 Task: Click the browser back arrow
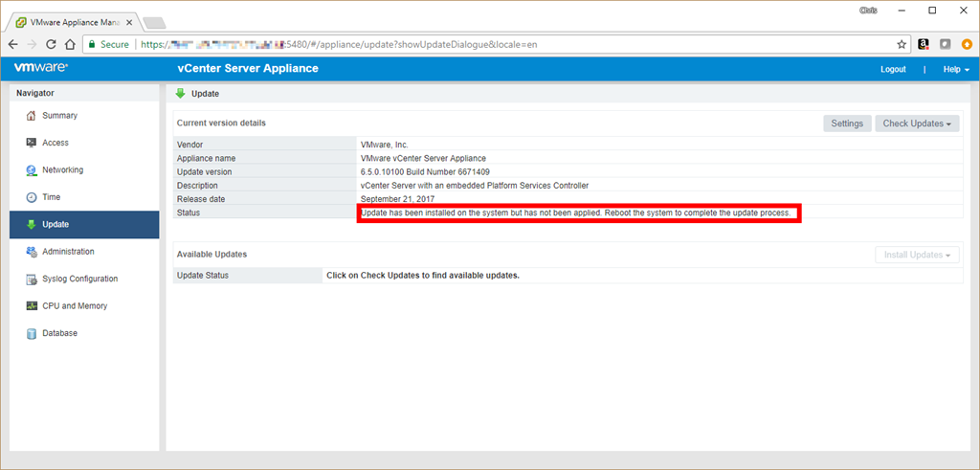point(13,44)
